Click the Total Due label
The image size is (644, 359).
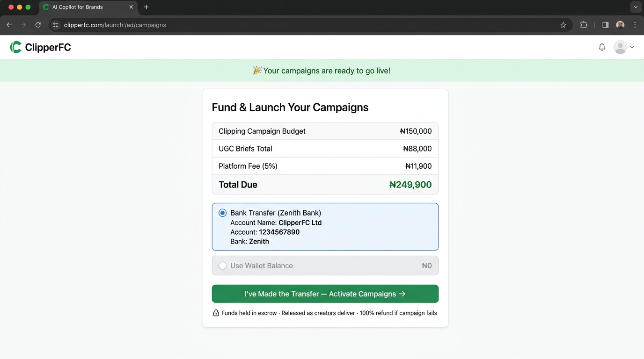point(238,185)
